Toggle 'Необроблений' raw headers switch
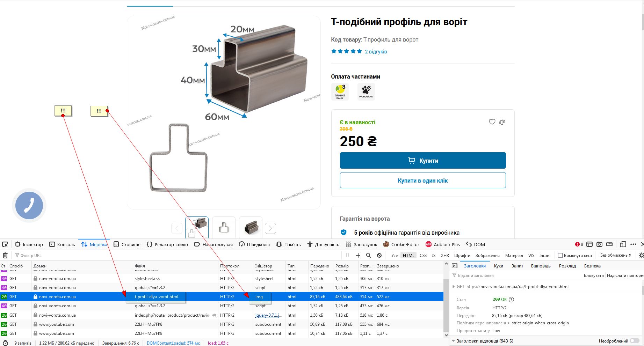Screen dimensions: 644x346 [635, 341]
